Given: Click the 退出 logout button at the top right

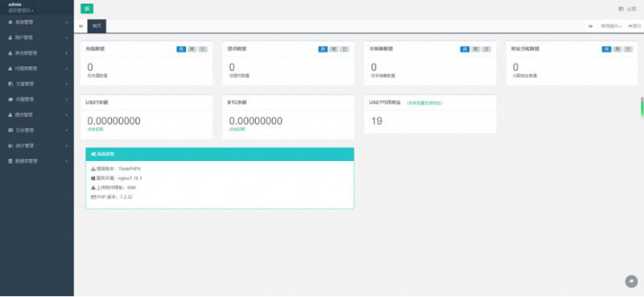Looking at the screenshot, I should 634,27.
